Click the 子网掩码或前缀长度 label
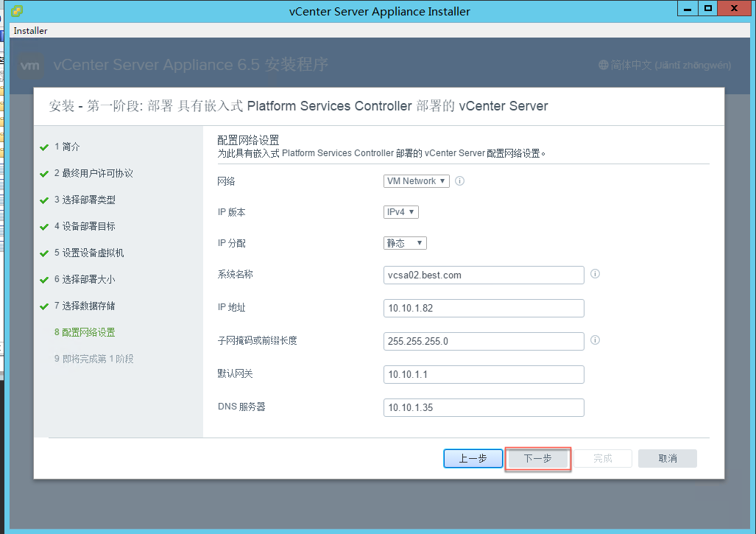The width and height of the screenshot is (756, 534). point(258,340)
